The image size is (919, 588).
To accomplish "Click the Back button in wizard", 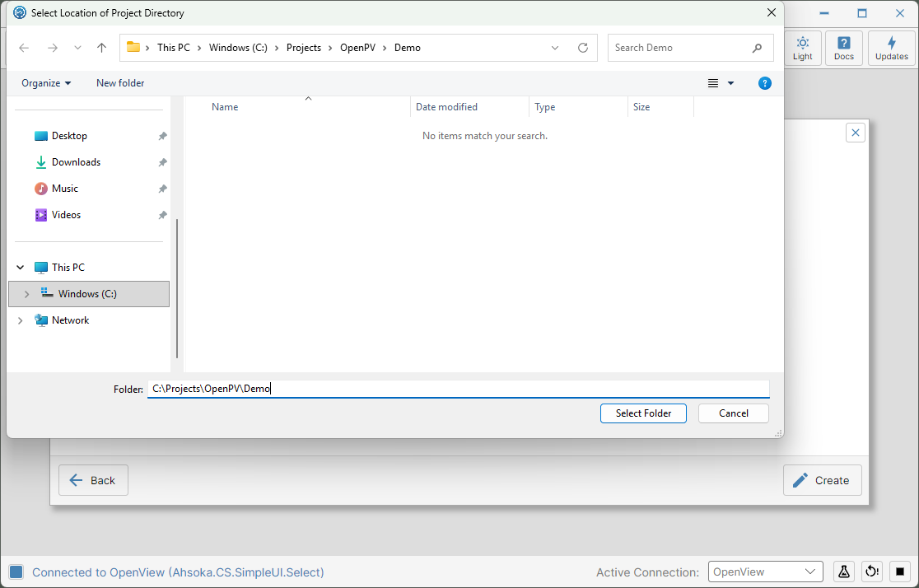I will (x=93, y=480).
